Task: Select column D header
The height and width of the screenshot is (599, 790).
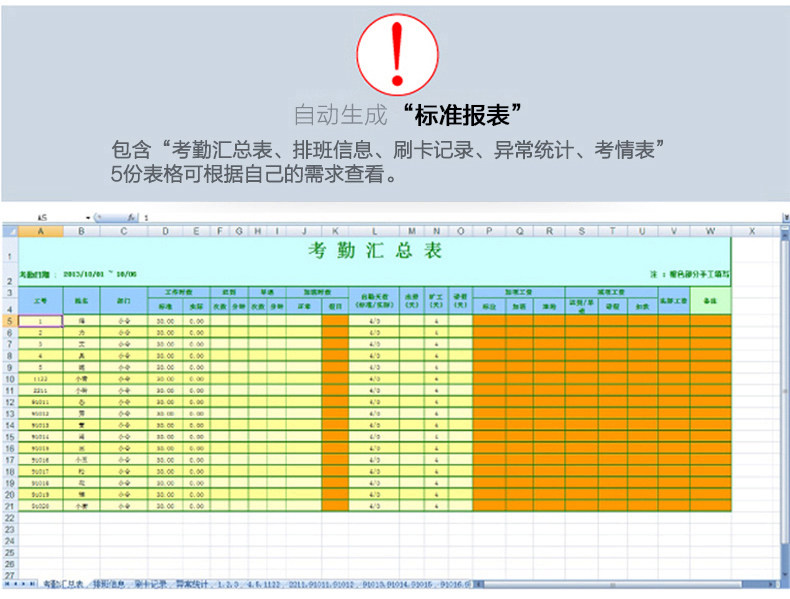Action: click(x=165, y=231)
